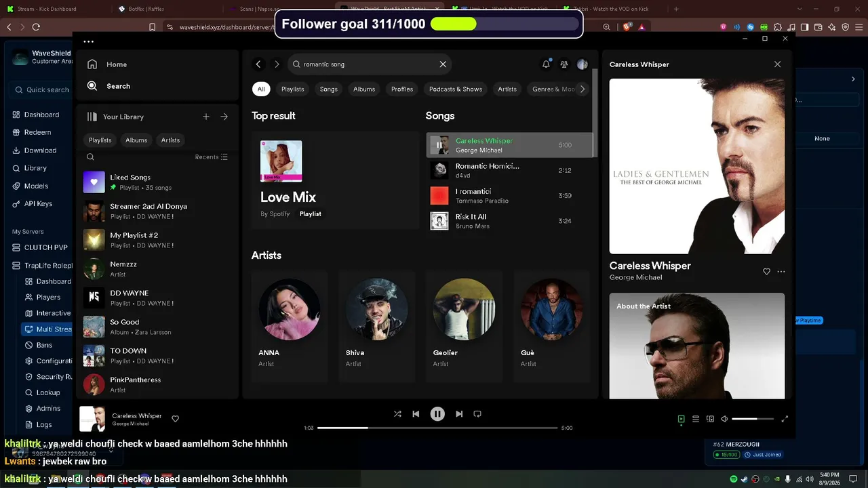This screenshot has width=868, height=488.
Task: Open the Geolier artist card
Action: (465, 326)
